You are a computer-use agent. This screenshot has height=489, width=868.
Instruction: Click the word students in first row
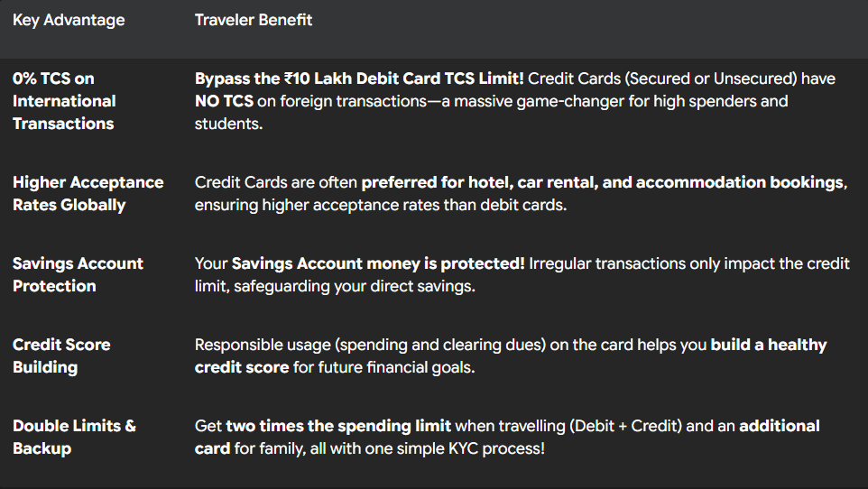[228, 124]
